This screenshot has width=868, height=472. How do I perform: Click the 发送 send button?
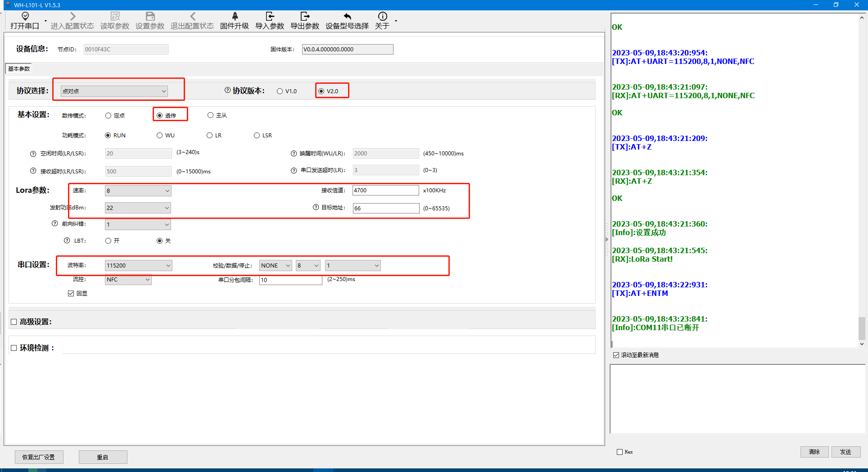click(845, 452)
